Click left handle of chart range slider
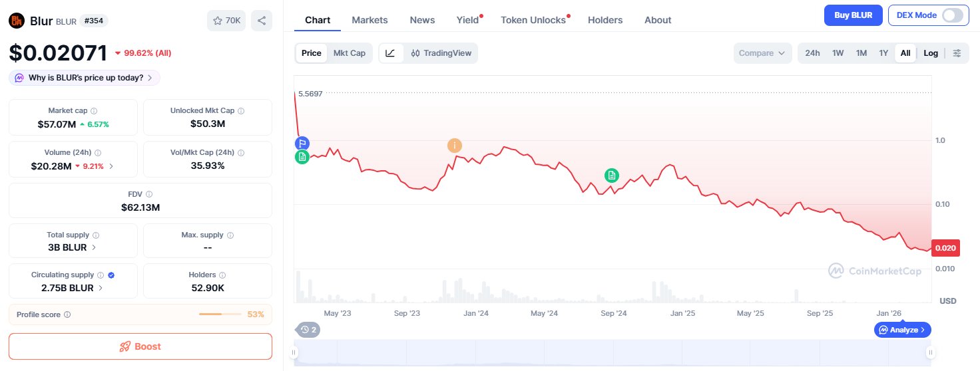Screen dimensions: 980x371 (294, 352)
